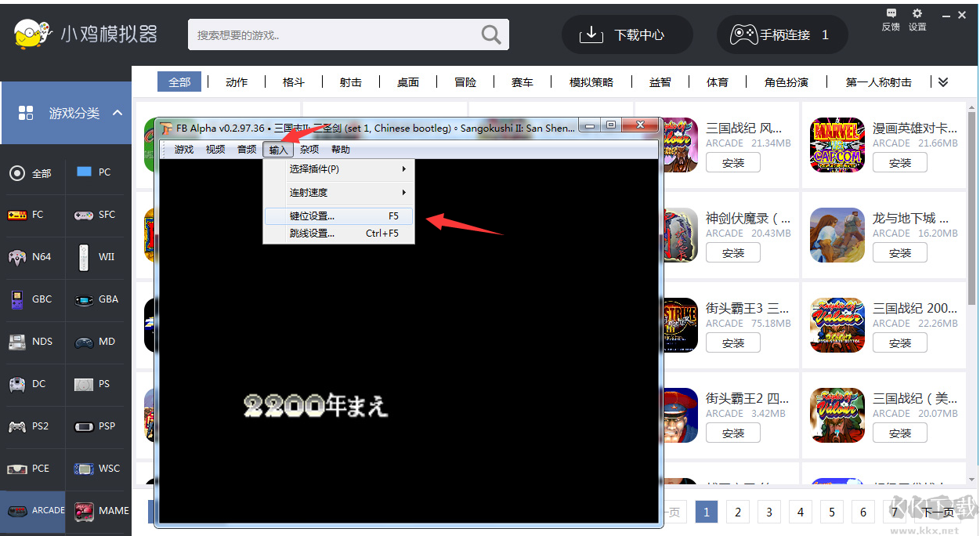Click the search magnifier icon
This screenshot has width=980, height=536.
click(x=491, y=34)
